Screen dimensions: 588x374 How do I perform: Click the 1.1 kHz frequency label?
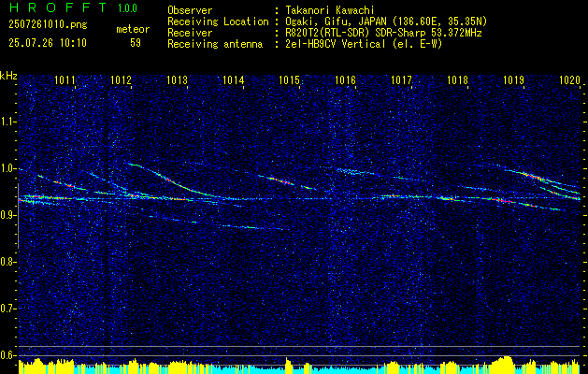[x=7, y=122]
